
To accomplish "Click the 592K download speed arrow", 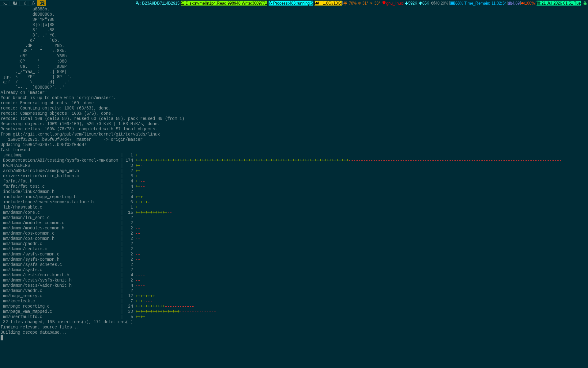I will (x=406, y=3).
